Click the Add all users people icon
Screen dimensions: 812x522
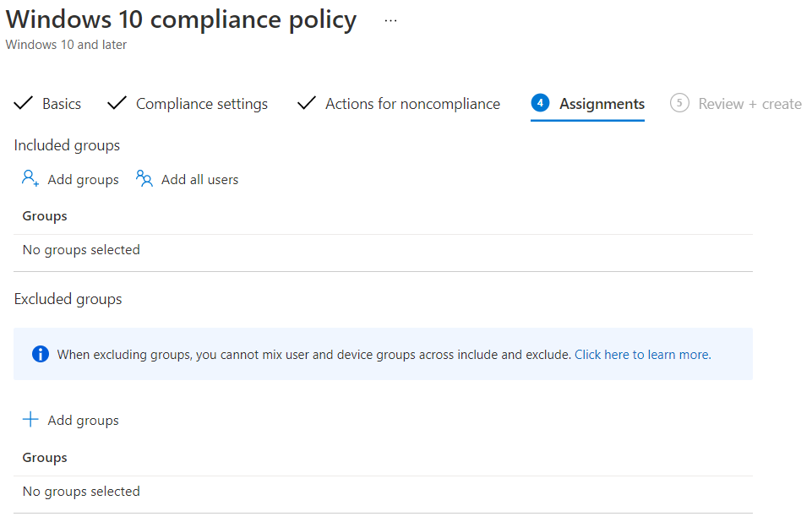[144, 178]
